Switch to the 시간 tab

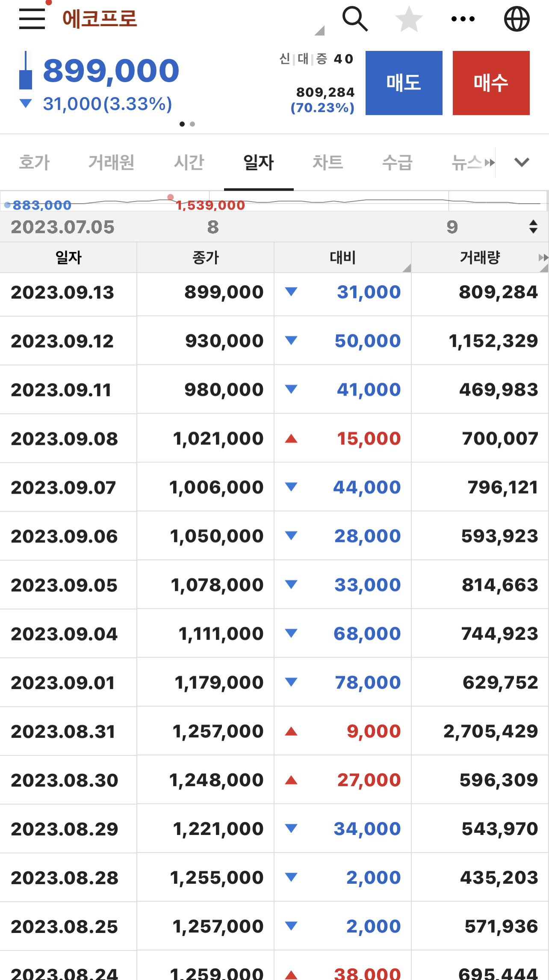click(x=189, y=163)
